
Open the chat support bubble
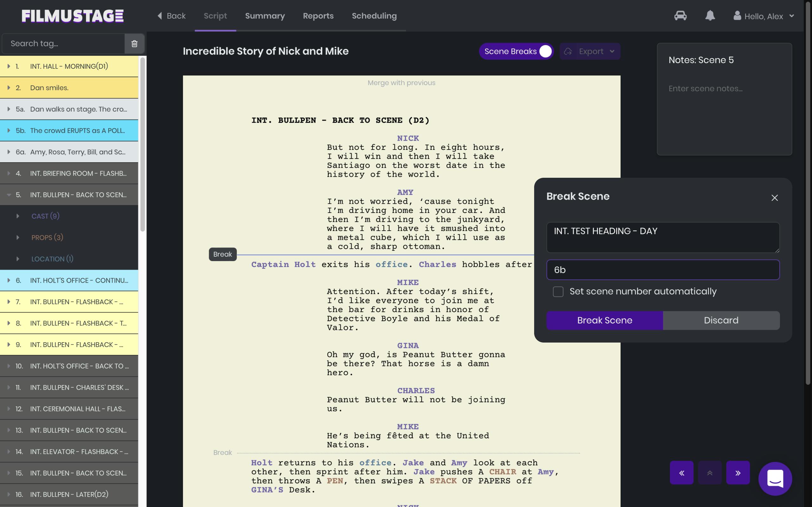(x=775, y=478)
